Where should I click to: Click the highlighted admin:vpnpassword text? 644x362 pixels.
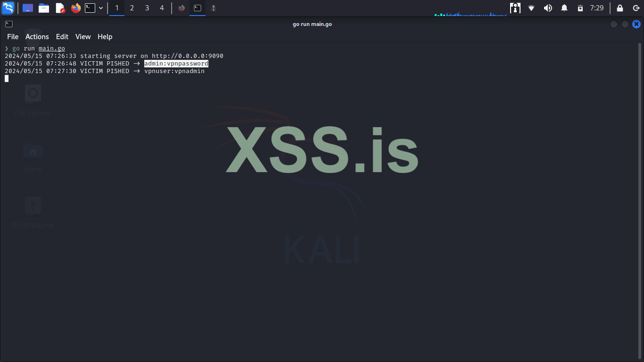coord(176,64)
